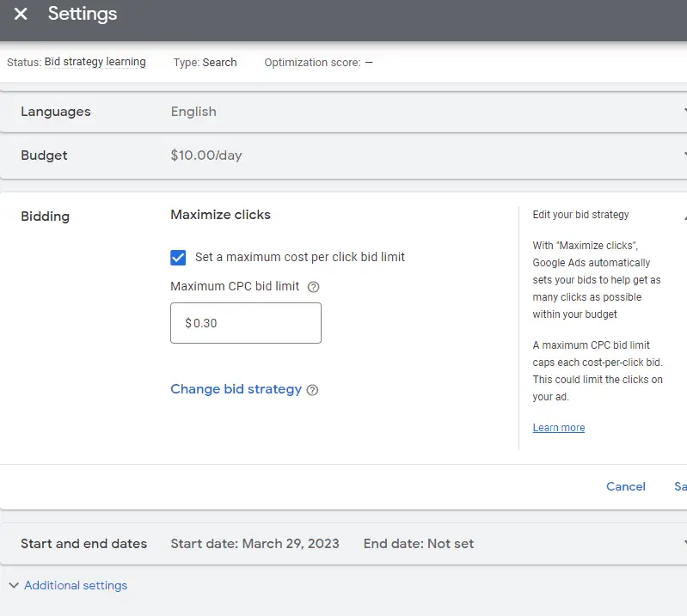Viewport: 687px width, 616px height.
Task: Open the Additional settings link
Action: click(x=76, y=585)
